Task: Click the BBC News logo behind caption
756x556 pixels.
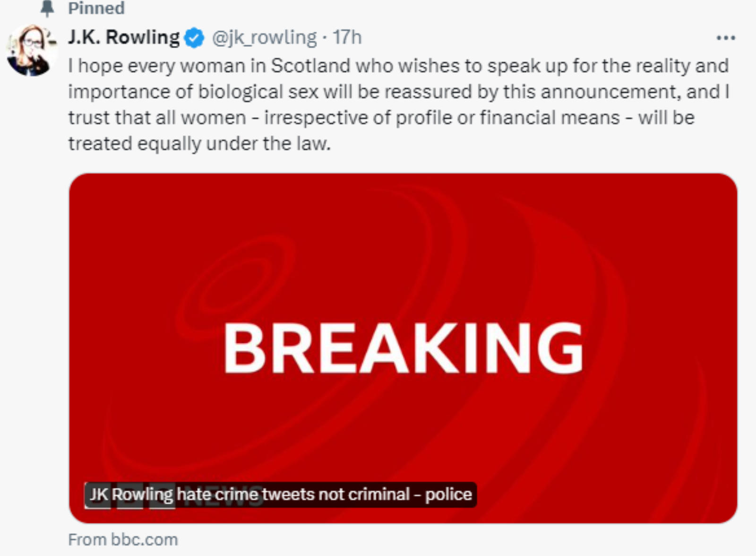Action: point(175,496)
